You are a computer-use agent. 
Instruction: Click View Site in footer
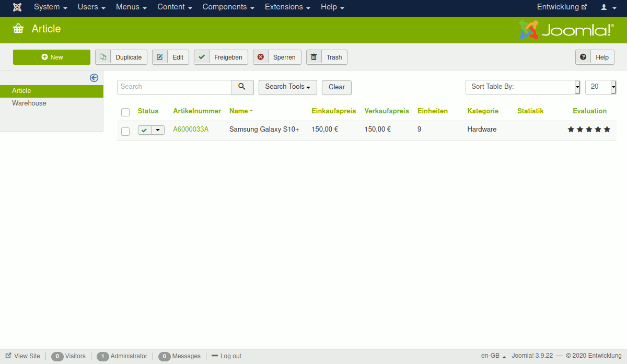tap(22, 356)
